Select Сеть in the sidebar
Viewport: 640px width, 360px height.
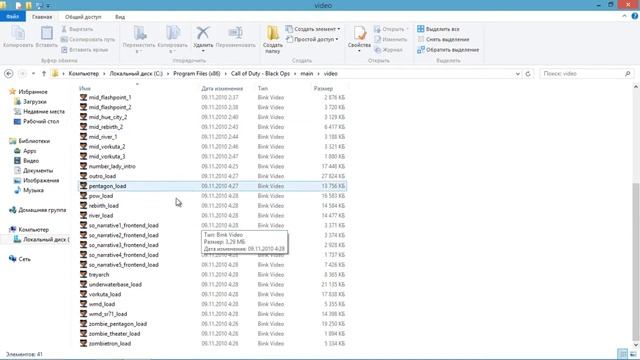[24, 259]
